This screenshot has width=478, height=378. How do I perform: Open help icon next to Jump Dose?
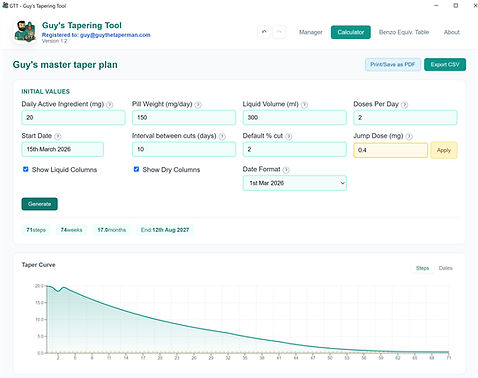coord(409,136)
